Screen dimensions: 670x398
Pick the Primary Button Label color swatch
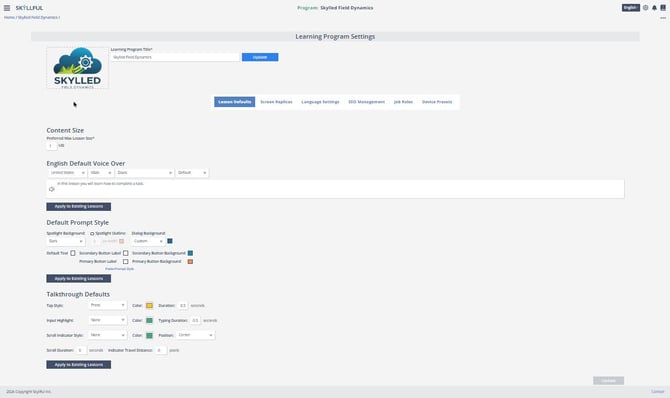point(126,261)
